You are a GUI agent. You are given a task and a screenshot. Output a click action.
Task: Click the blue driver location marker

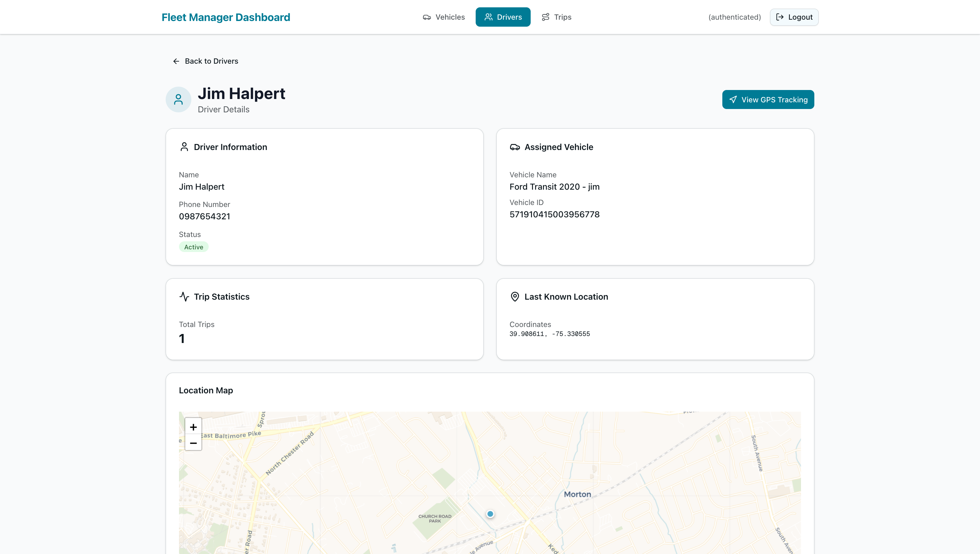490,514
